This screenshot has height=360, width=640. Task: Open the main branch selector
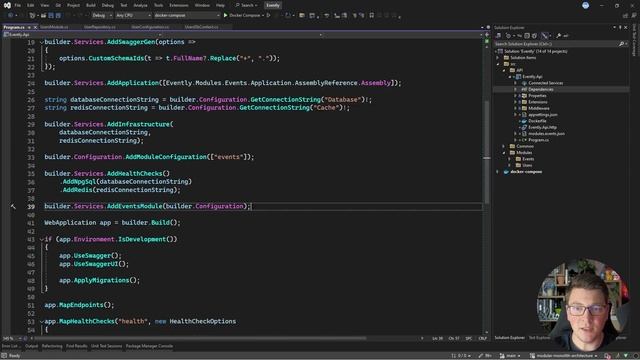coord(510,356)
